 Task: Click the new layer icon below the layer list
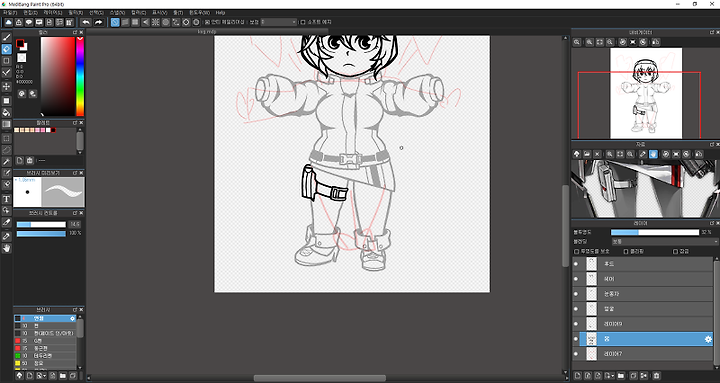click(578, 376)
